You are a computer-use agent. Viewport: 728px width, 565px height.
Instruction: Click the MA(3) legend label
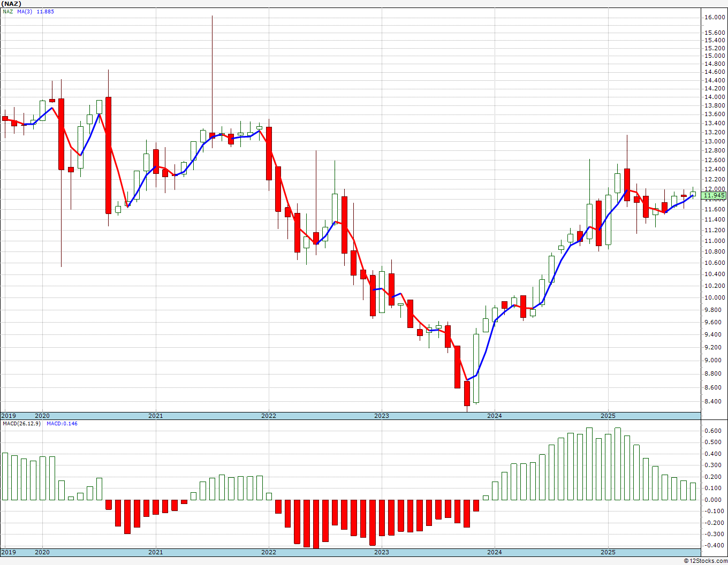click(x=25, y=11)
